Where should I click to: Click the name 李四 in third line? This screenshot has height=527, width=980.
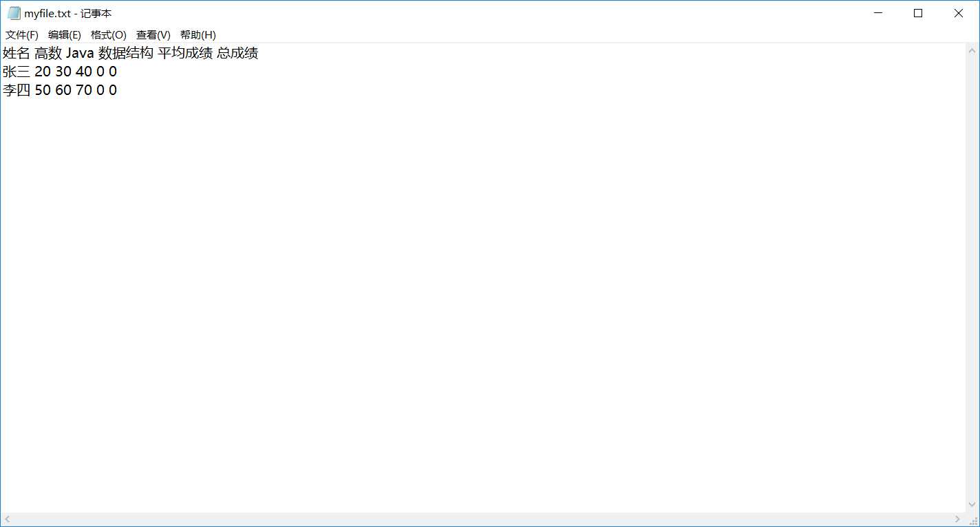pyautogui.click(x=17, y=90)
